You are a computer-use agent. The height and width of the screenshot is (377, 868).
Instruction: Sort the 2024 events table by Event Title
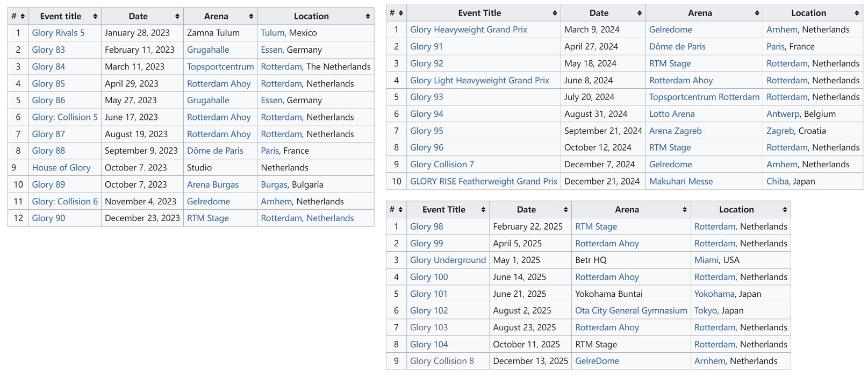pos(554,13)
